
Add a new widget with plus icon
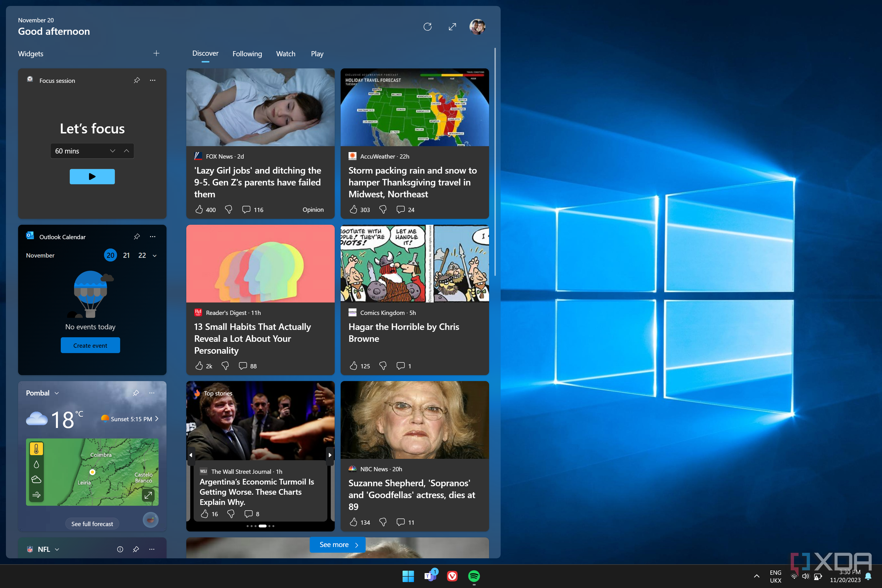156,53
